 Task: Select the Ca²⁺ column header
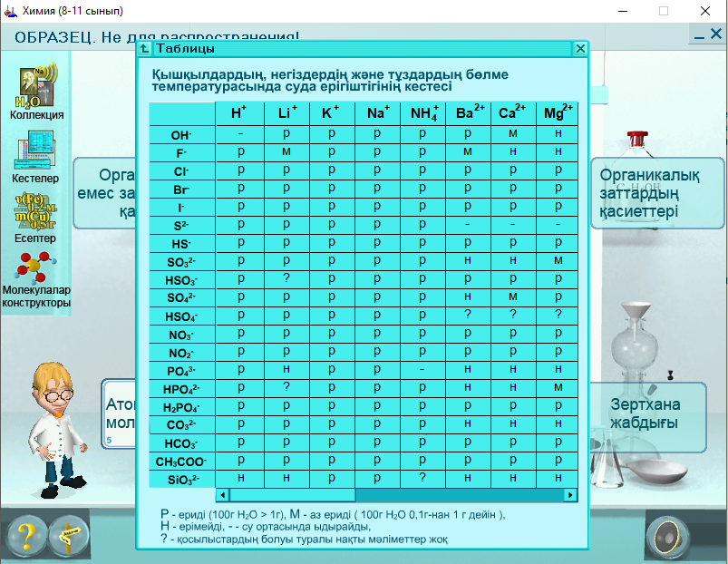[x=513, y=113]
